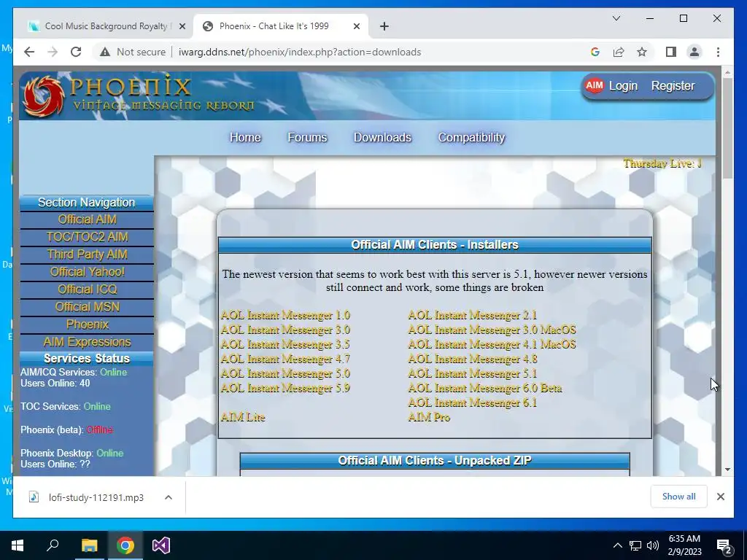Go to Official Yahoo! section
This screenshot has width=747, height=560.
[87, 272]
